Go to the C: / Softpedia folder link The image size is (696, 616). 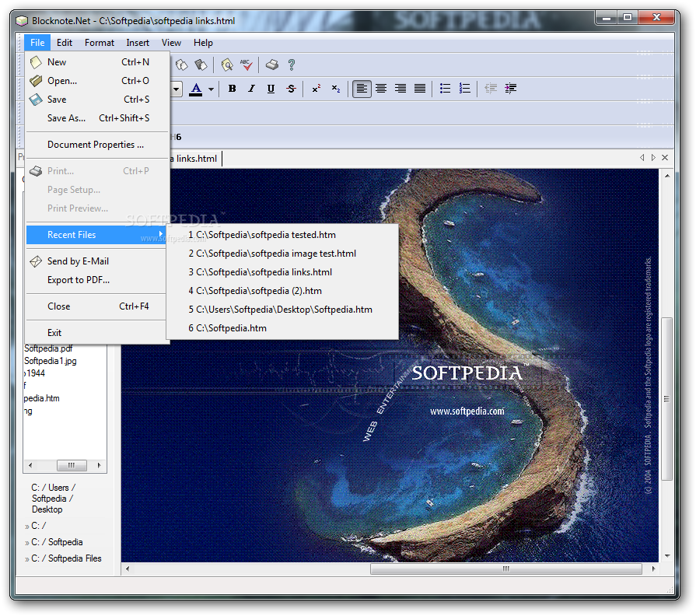(57, 542)
